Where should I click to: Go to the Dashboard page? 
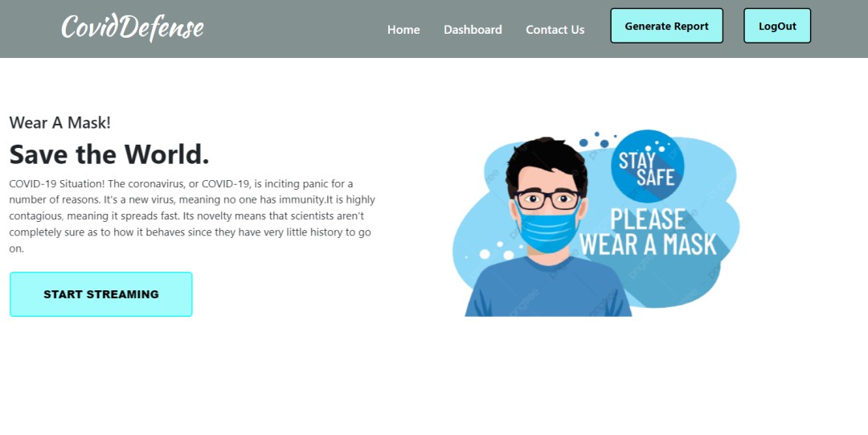click(473, 30)
